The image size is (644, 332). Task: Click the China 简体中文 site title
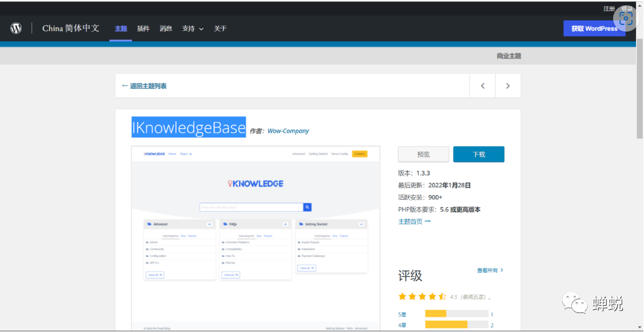pos(71,28)
